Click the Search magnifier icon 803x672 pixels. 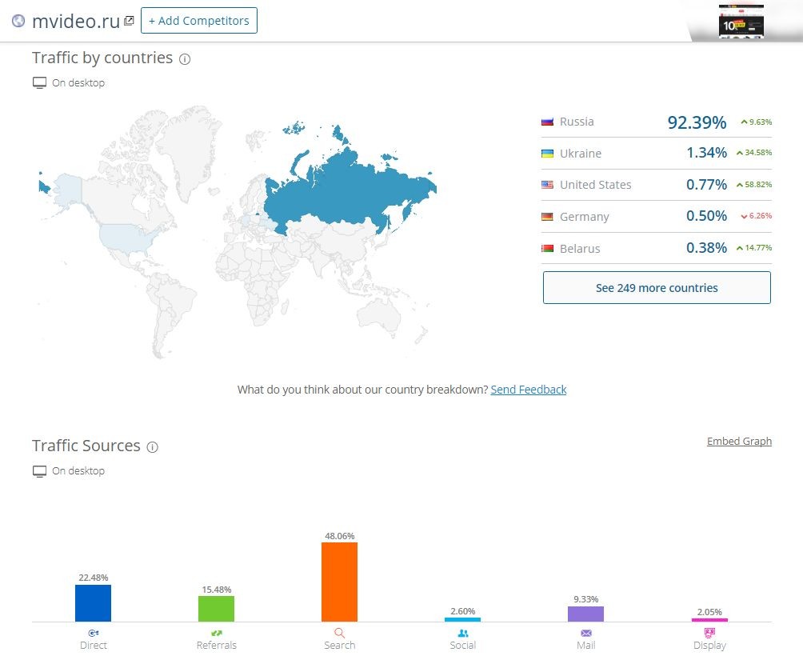click(340, 633)
